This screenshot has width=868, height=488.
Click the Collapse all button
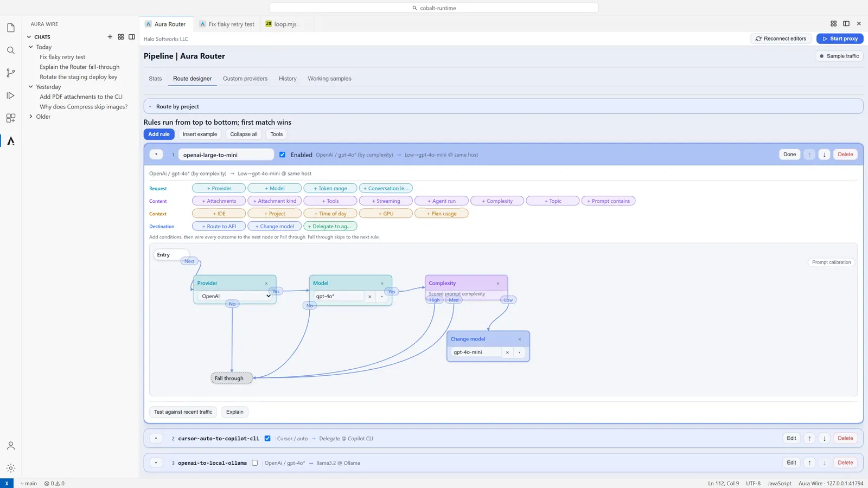pyautogui.click(x=244, y=134)
